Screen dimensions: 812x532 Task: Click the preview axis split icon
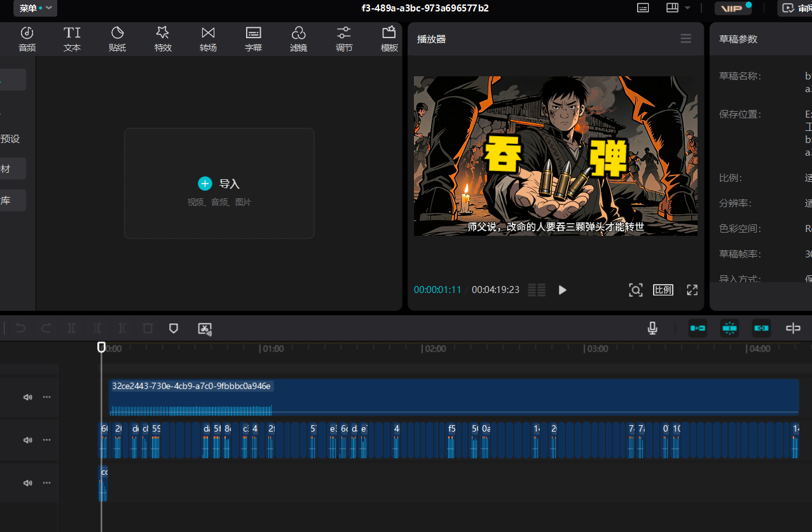[793, 328]
